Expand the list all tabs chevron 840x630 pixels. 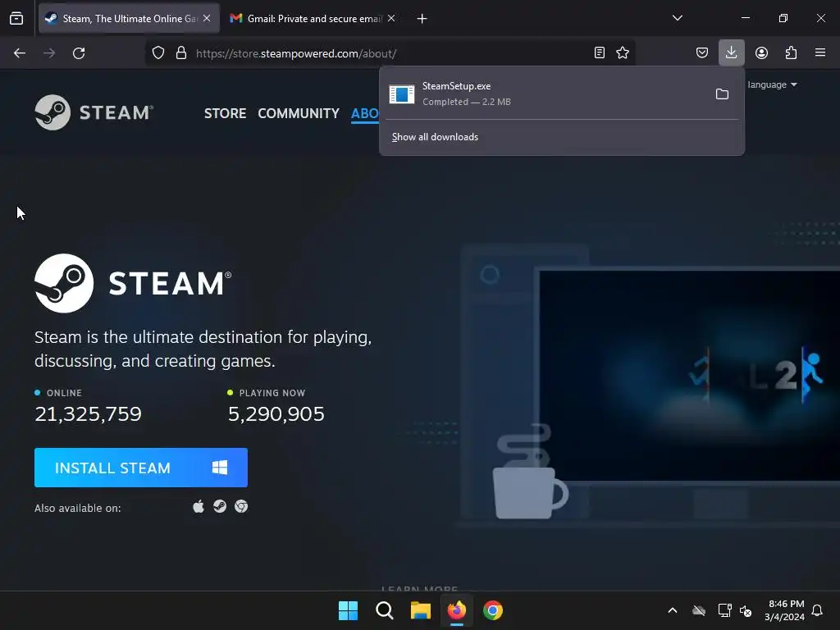[x=677, y=18]
